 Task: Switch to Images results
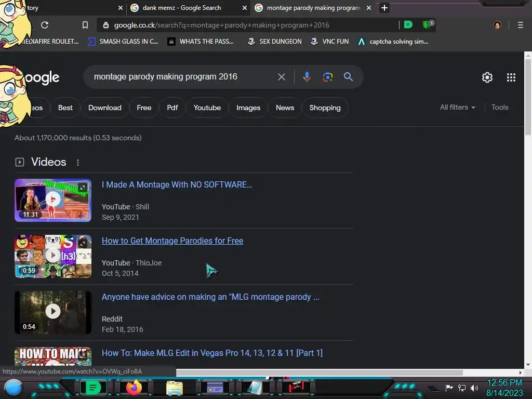248,108
